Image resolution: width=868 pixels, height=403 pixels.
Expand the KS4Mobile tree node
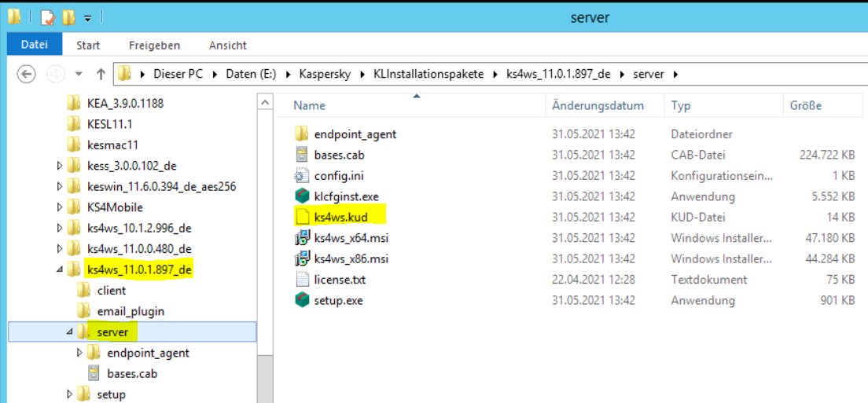click(60, 207)
